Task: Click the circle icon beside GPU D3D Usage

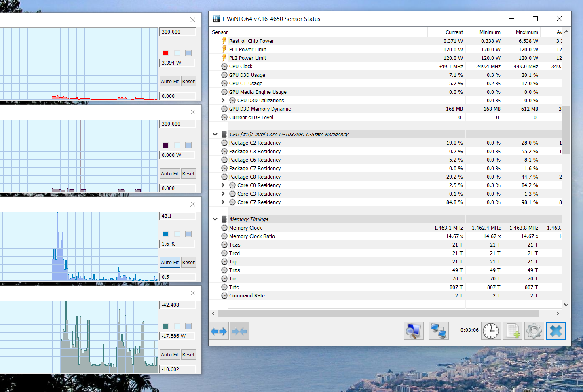Action: 224,75
